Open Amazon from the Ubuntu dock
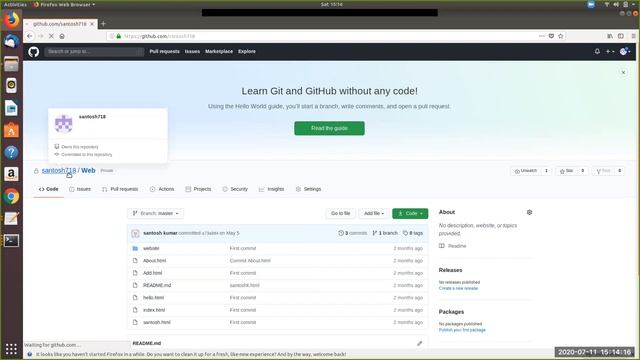Screen dimensions: 640x360 pyautogui.click(x=11, y=174)
